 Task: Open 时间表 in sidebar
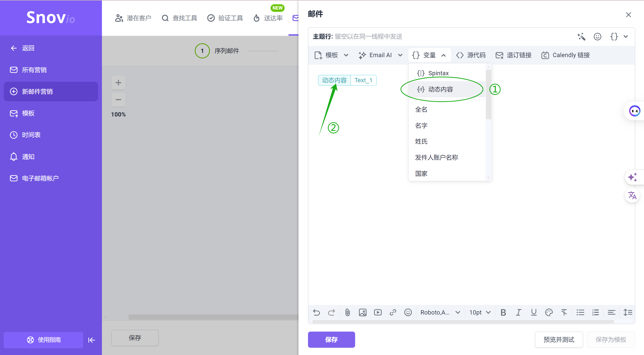[51, 135]
